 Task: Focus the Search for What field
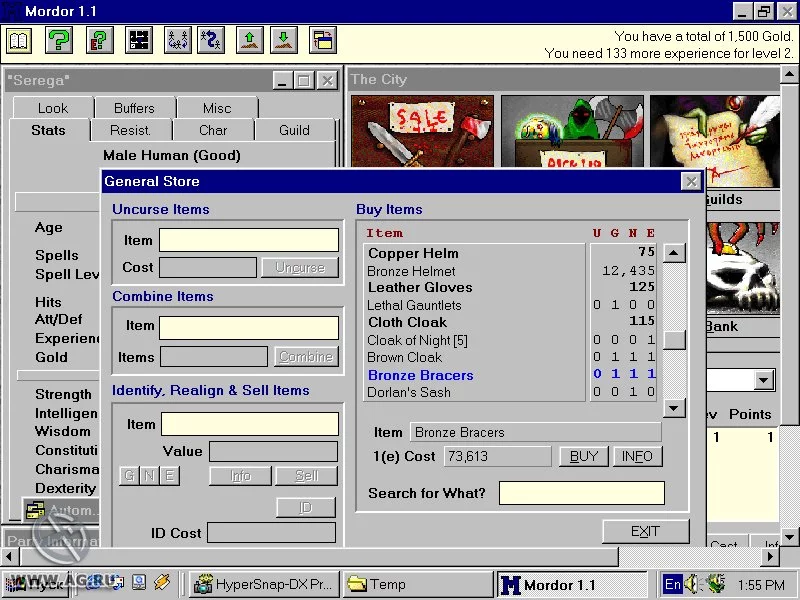coord(582,493)
